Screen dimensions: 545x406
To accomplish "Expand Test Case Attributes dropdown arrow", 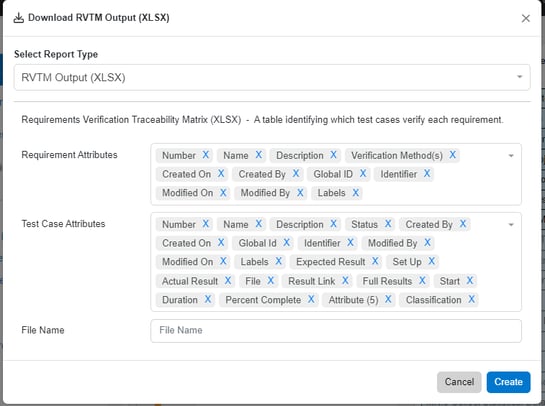I will 511,225.
